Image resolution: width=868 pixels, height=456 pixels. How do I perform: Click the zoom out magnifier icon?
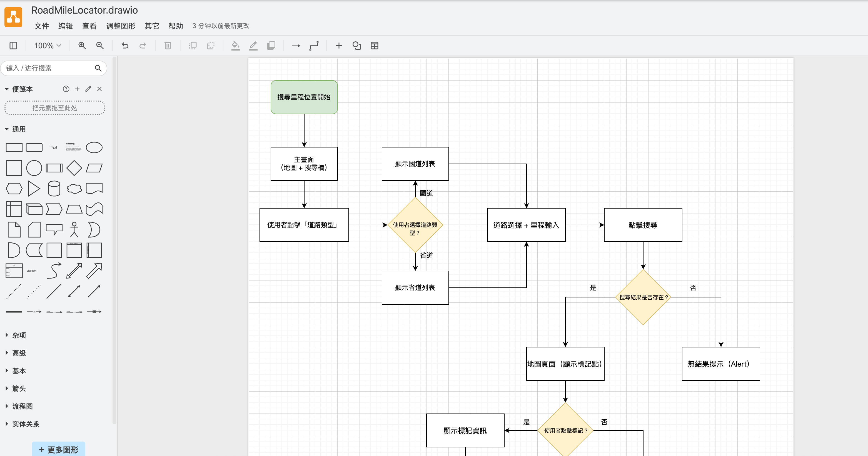click(100, 46)
